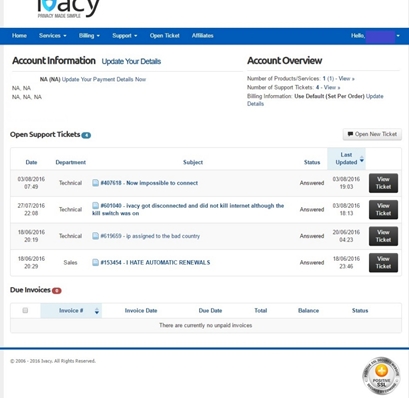Click the document icon beside ticket #619659
This screenshot has height=398, width=409.
pyautogui.click(x=95, y=236)
